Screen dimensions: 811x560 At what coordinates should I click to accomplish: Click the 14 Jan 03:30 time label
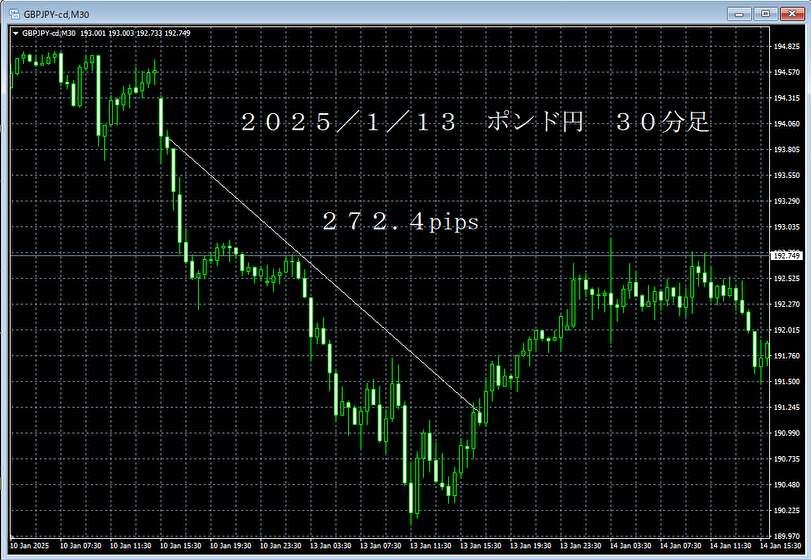630,546
